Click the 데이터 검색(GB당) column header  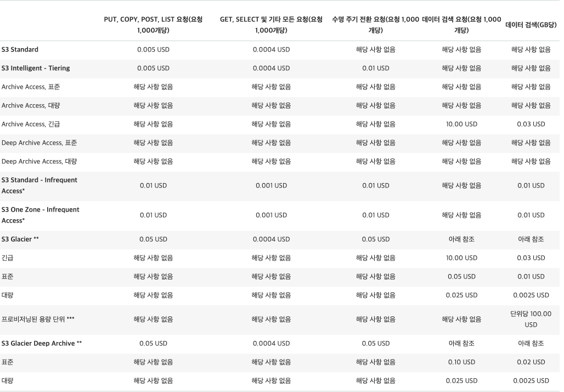pos(531,25)
